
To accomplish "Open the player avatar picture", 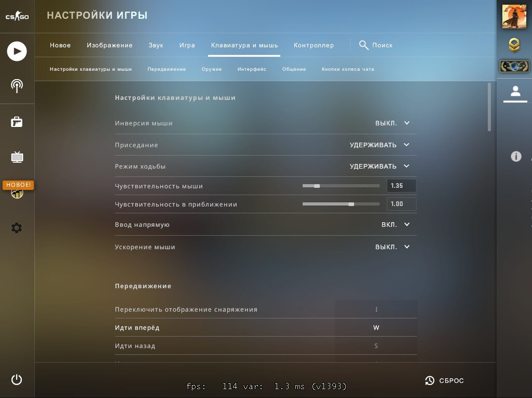I will coord(514,17).
